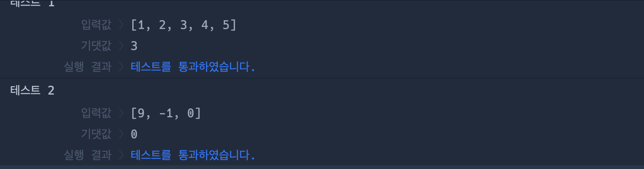Screen dimensions: 644x169
Task: Click the 입력값 label in Test 2
Action: [97, 113]
